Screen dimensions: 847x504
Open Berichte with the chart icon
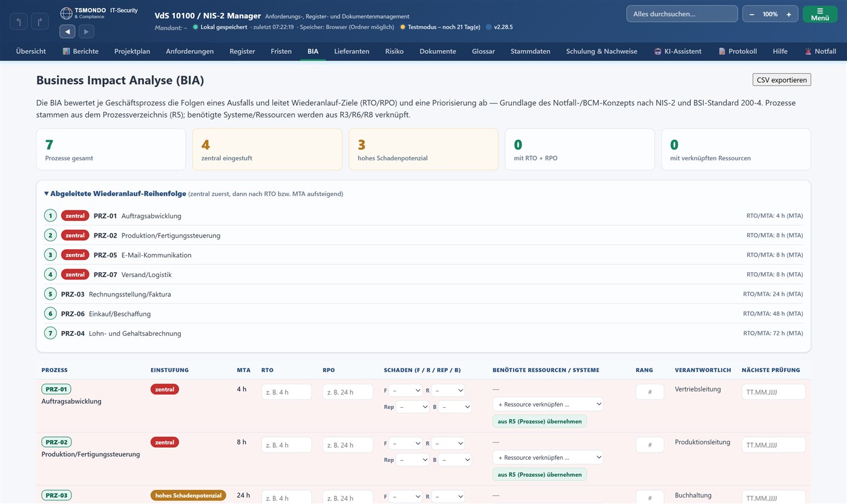tap(80, 51)
